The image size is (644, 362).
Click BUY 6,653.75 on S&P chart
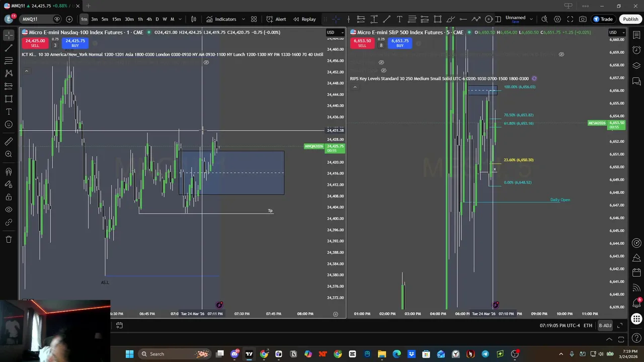[399, 43]
